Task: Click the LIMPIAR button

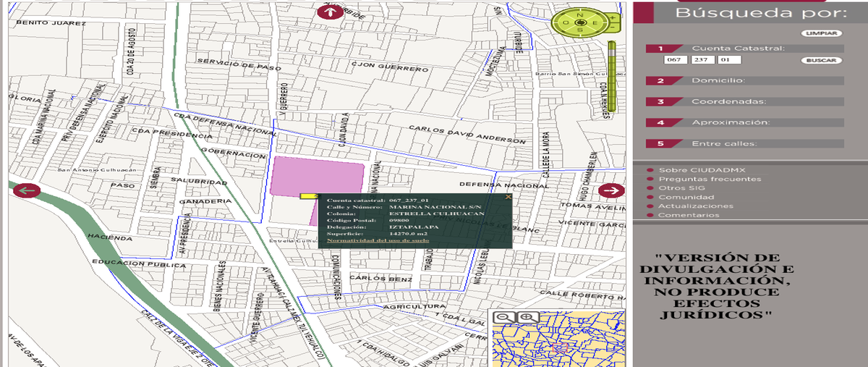Action: 822,33
